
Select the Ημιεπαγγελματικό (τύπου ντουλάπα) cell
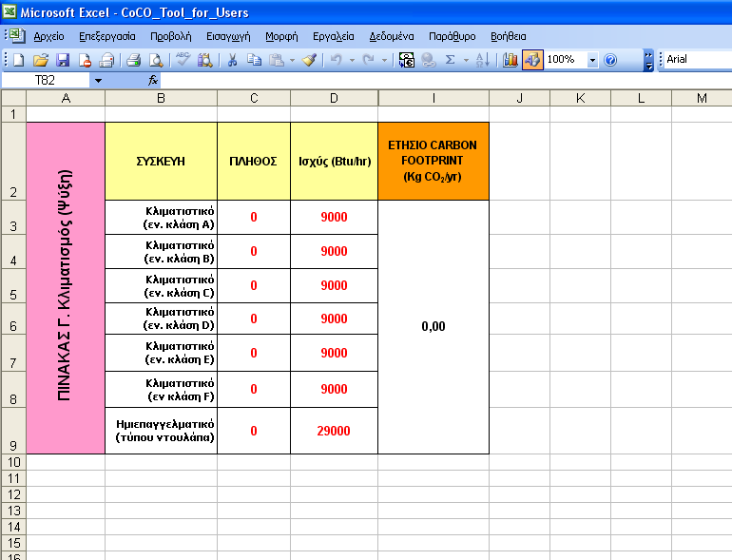[161, 431]
